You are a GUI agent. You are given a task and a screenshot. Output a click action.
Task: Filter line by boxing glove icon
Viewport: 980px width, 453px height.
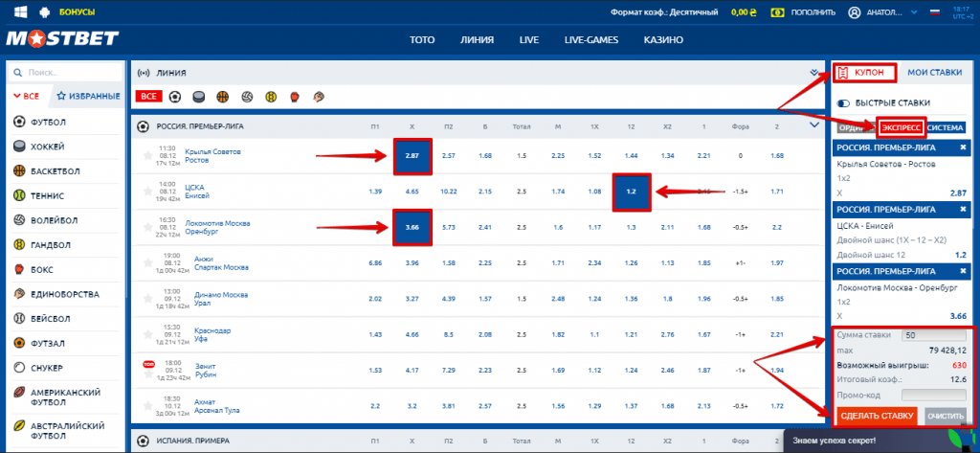click(295, 97)
